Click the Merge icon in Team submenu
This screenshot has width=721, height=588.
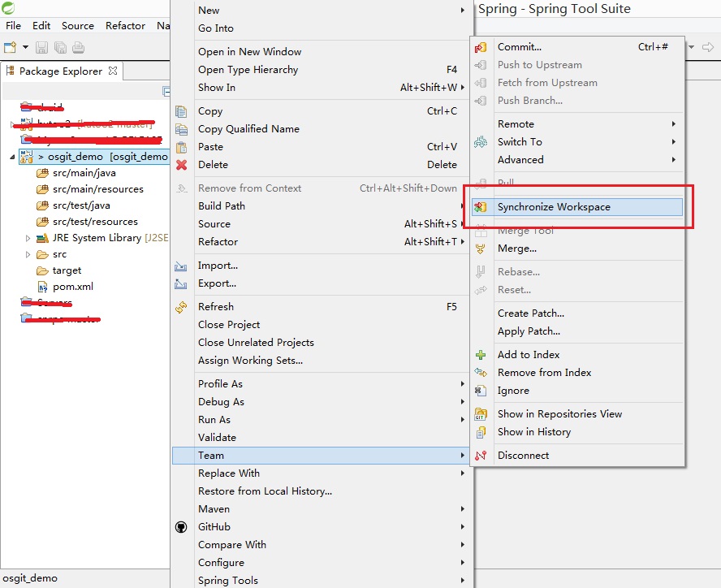point(481,249)
